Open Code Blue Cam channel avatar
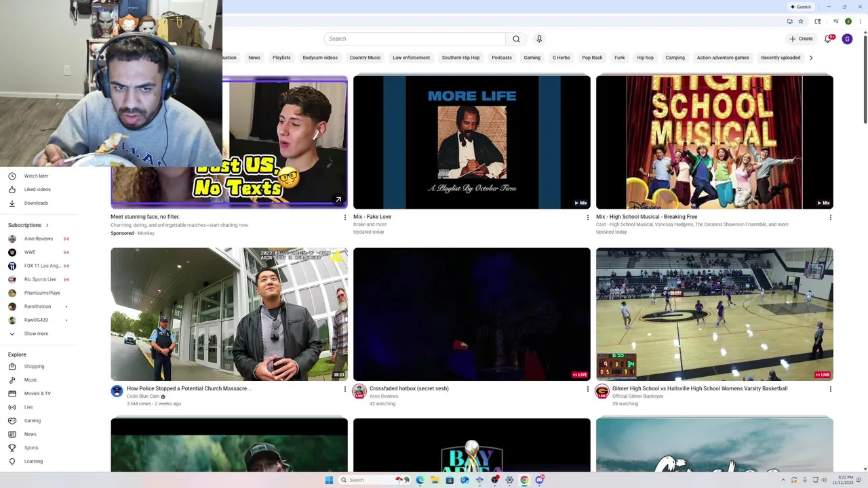This screenshot has width=868, height=488. click(x=117, y=391)
